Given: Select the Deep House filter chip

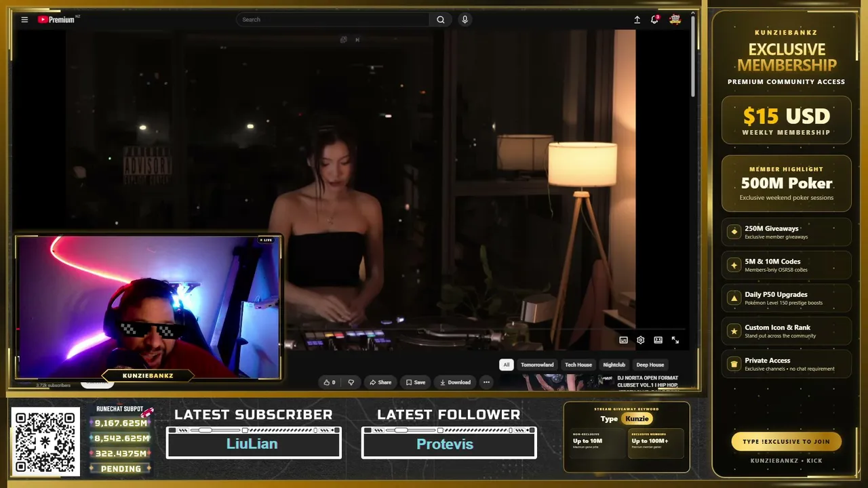Looking at the screenshot, I should [650, 365].
